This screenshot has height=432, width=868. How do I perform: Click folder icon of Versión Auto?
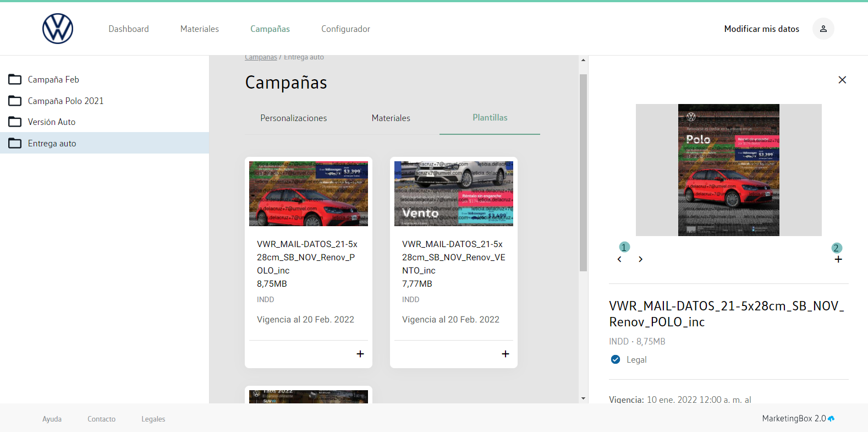pos(15,122)
